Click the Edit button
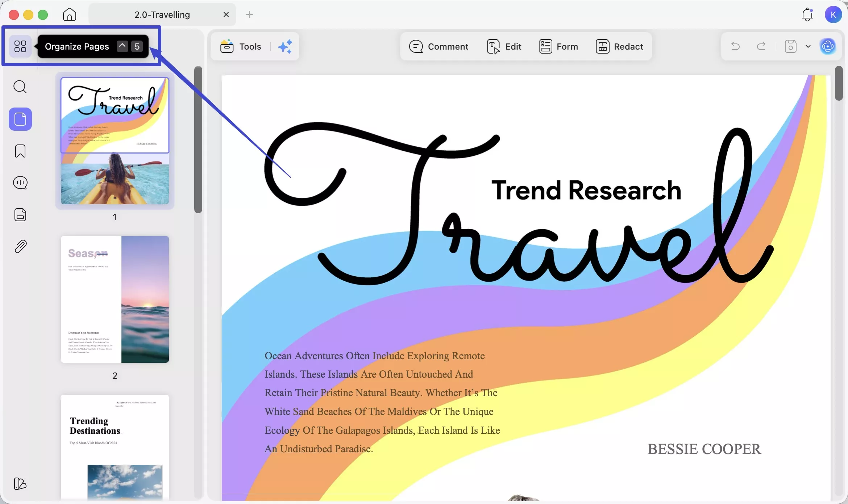848x504 pixels. click(504, 46)
